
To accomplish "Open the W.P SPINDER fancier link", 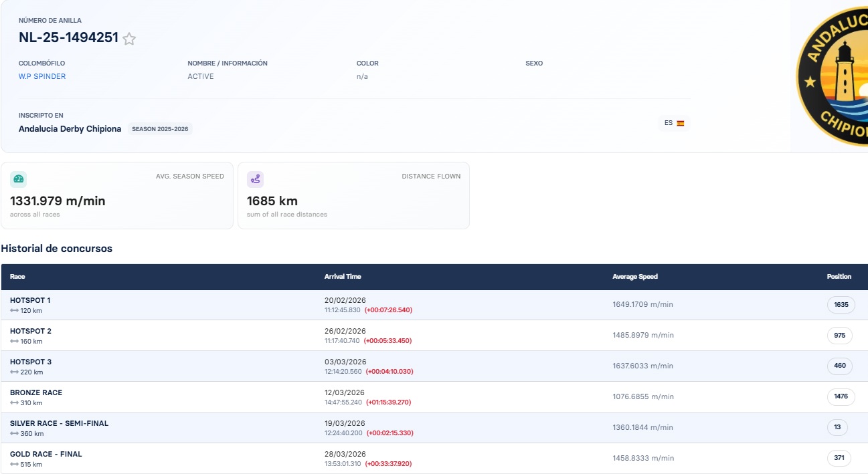I will 42,76.
